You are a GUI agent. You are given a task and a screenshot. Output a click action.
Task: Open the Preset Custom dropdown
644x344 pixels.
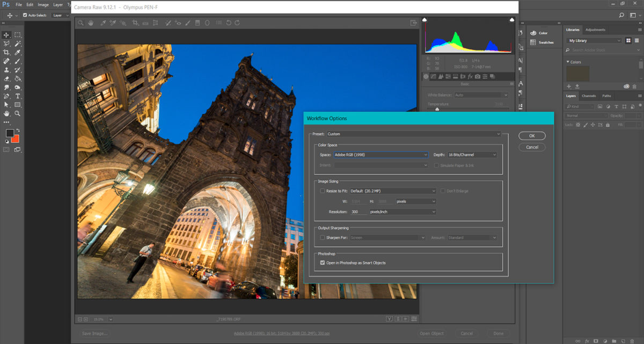pyautogui.click(x=413, y=134)
